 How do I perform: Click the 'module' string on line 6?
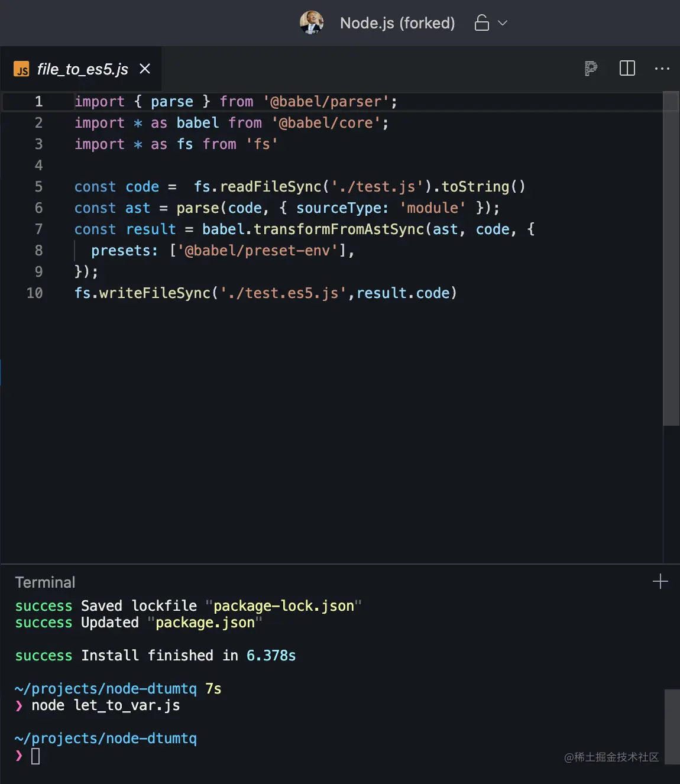[x=433, y=208]
